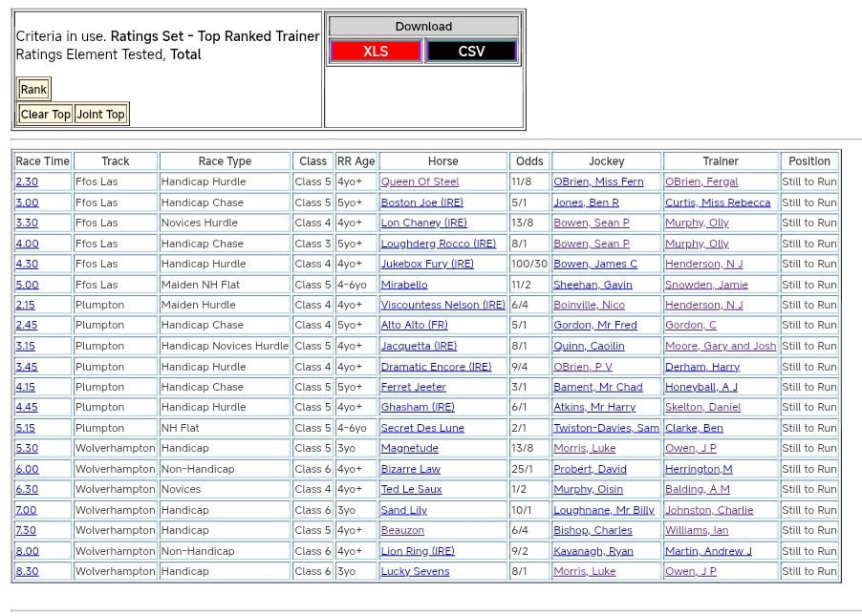Click the red XLS download button

coord(376,52)
